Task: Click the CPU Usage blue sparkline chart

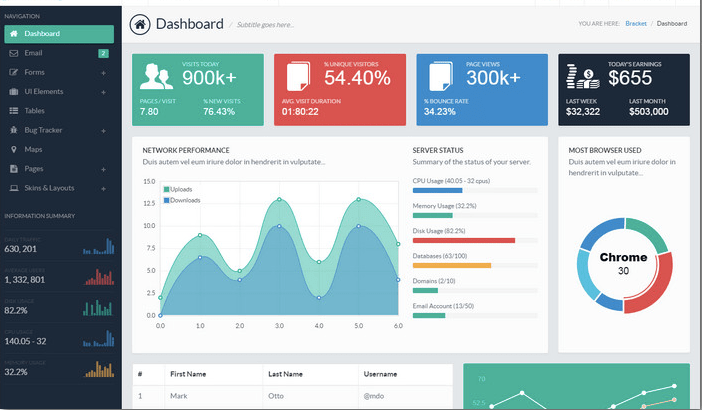Action: pyautogui.click(x=98, y=338)
